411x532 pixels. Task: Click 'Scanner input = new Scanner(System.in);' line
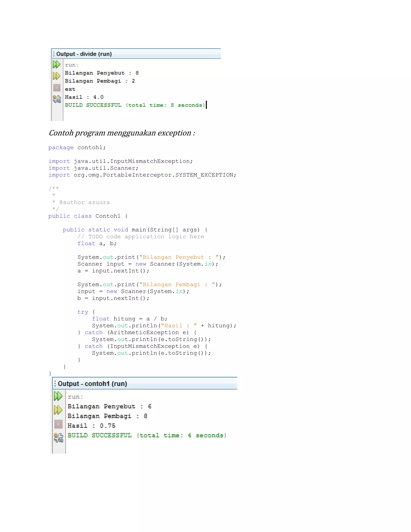(148, 264)
